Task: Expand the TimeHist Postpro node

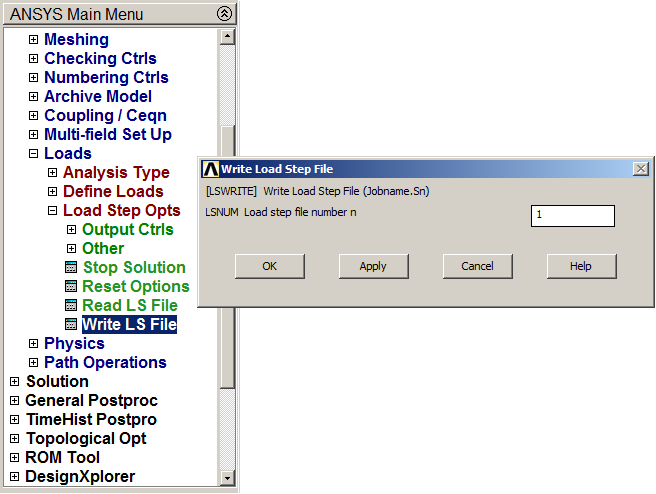Action: [14, 420]
